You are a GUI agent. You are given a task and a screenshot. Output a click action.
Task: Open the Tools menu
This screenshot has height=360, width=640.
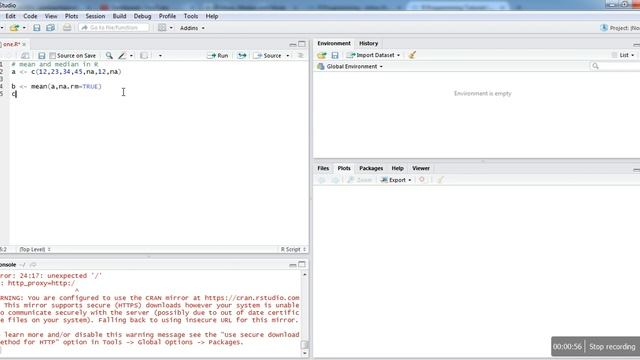coord(191,16)
